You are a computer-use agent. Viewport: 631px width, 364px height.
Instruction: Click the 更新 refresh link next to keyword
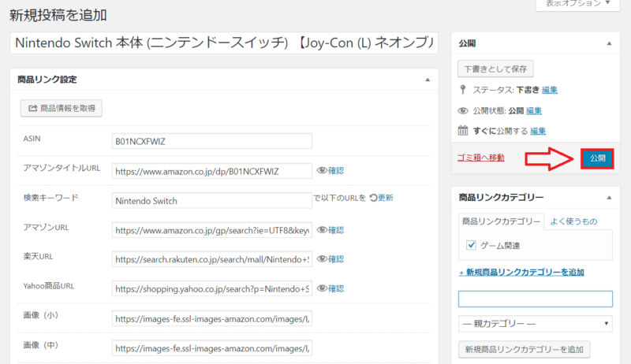(381, 198)
